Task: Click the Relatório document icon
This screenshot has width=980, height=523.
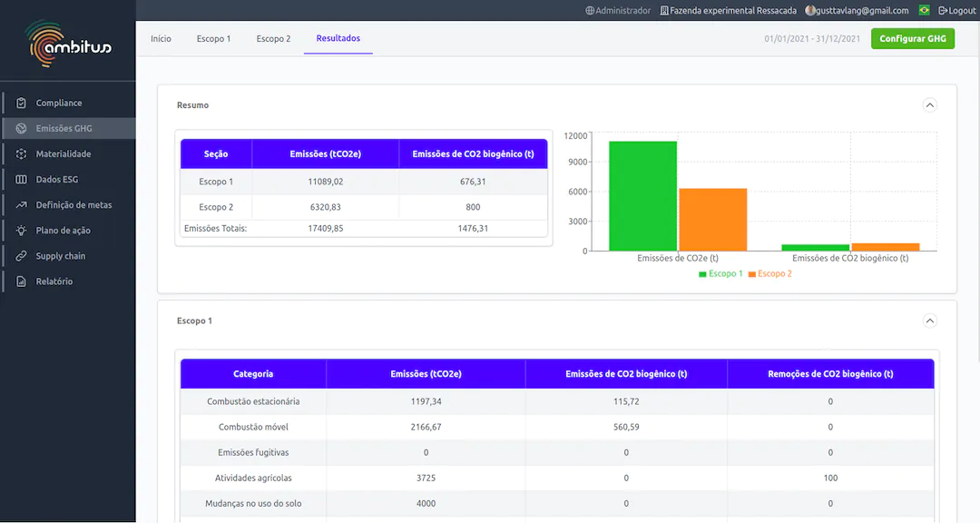Action: coord(22,281)
